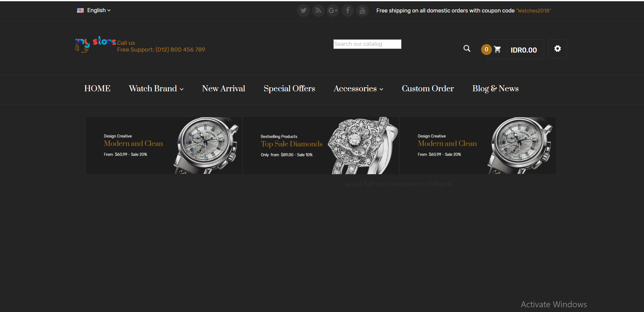Open the YouTube icon

pos(362,10)
